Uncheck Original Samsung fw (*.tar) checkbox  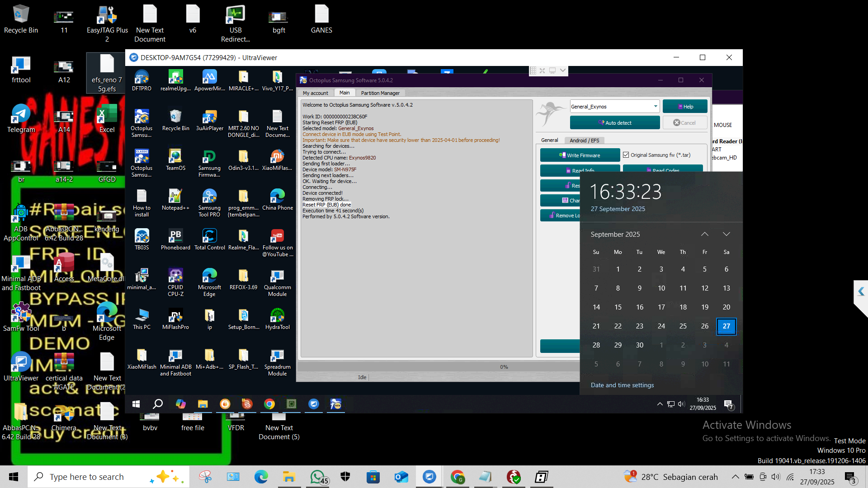click(626, 155)
